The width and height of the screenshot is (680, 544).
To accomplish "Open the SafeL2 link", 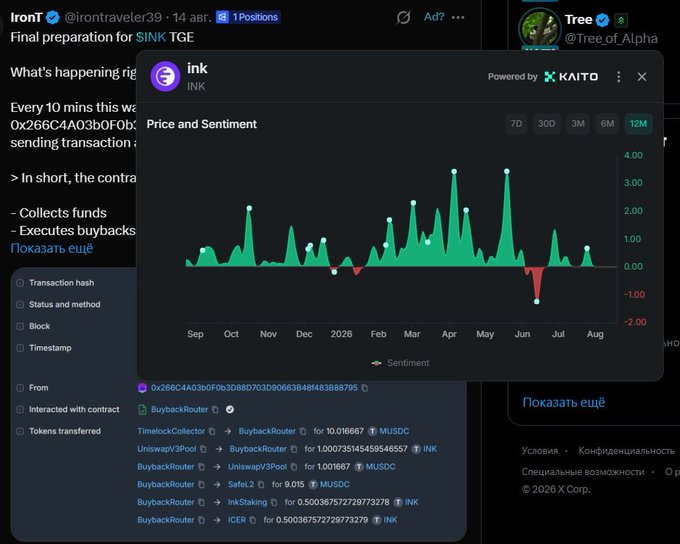I will click(241, 485).
